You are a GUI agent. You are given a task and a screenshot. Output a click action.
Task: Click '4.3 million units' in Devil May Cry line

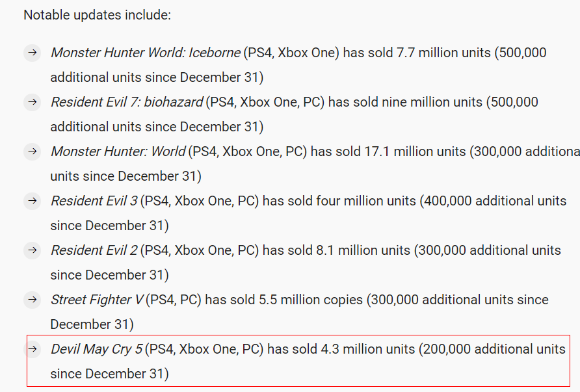pos(368,349)
